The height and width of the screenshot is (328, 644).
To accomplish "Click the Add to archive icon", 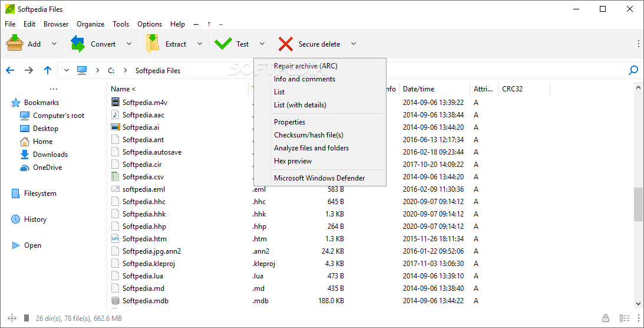I will point(15,44).
